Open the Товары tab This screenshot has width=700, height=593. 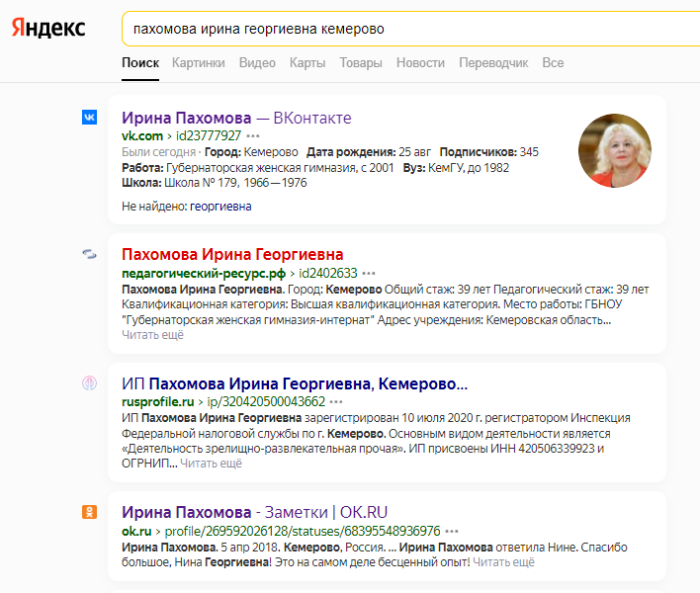pyautogui.click(x=361, y=63)
